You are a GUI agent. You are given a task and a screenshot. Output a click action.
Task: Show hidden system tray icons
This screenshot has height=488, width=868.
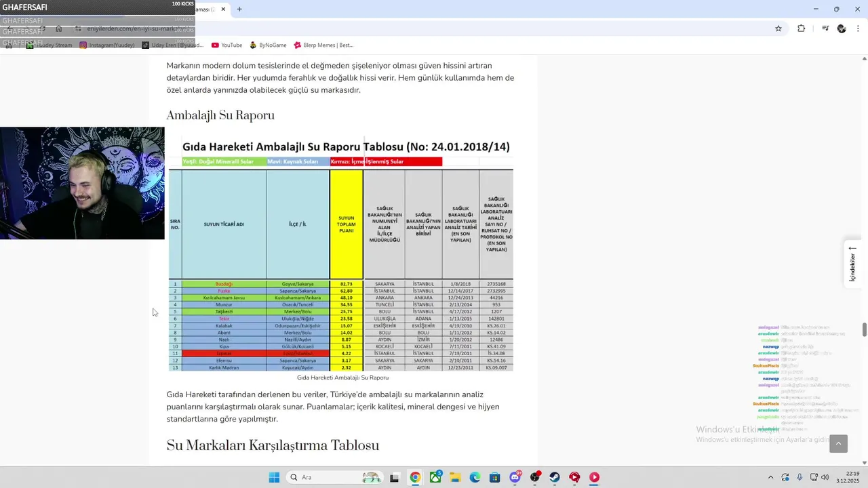(770, 477)
